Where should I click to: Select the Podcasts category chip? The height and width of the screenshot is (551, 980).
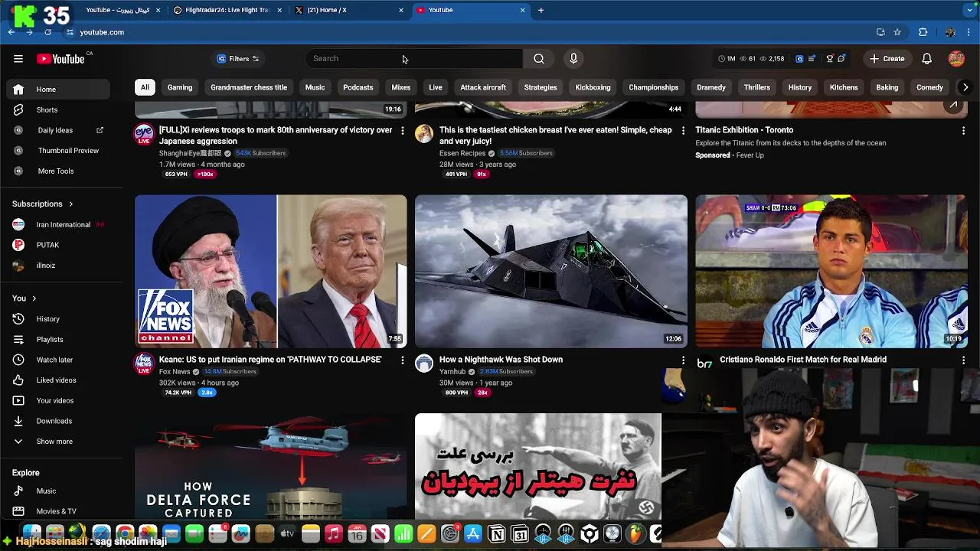click(358, 87)
